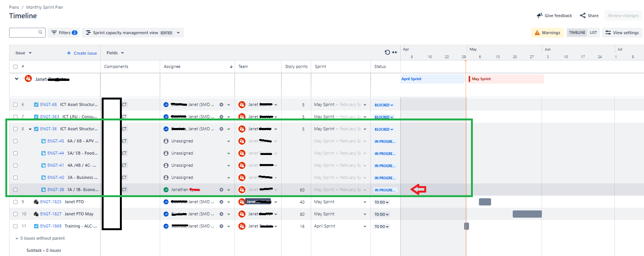Click ENGT-40 subtask type icon
This screenshot has height=256, width=644.
coord(43,177)
